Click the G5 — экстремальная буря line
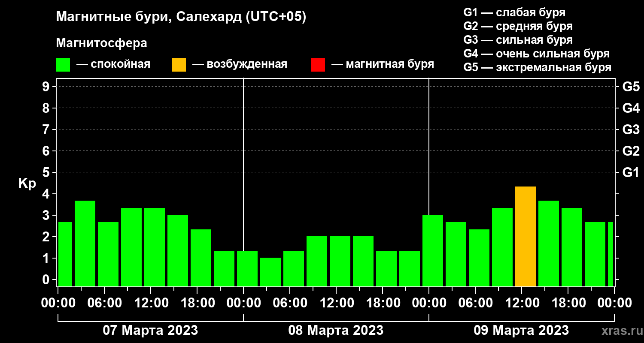 pos(537,68)
